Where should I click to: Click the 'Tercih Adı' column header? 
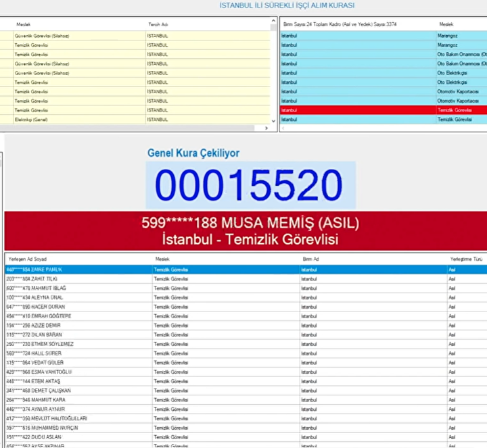tap(158, 24)
